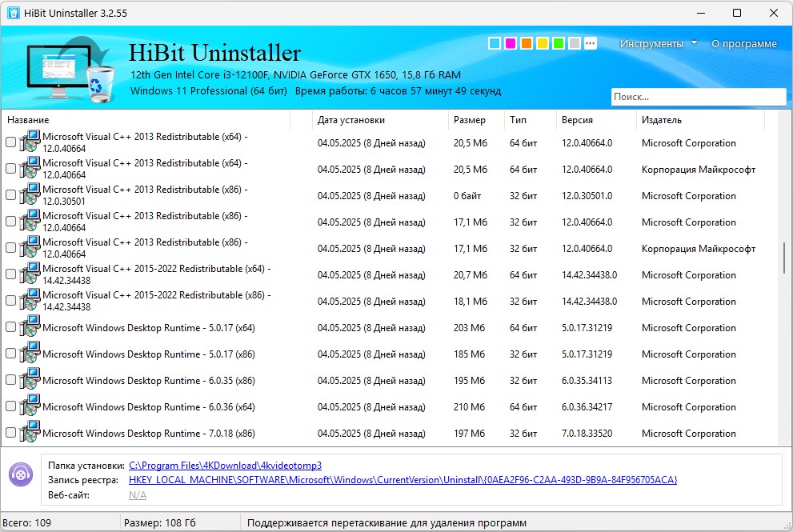The width and height of the screenshot is (793, 532).
Task: Click the Windows 11 Professional (64 бит) text
Action: tap(208, 90)
